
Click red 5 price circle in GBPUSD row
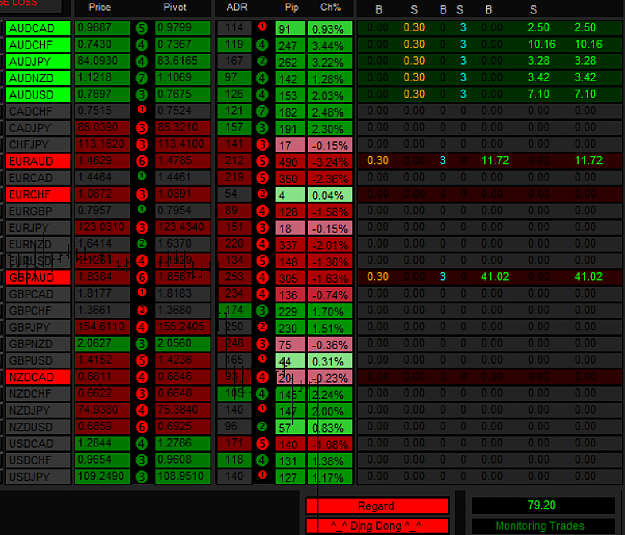142,361
